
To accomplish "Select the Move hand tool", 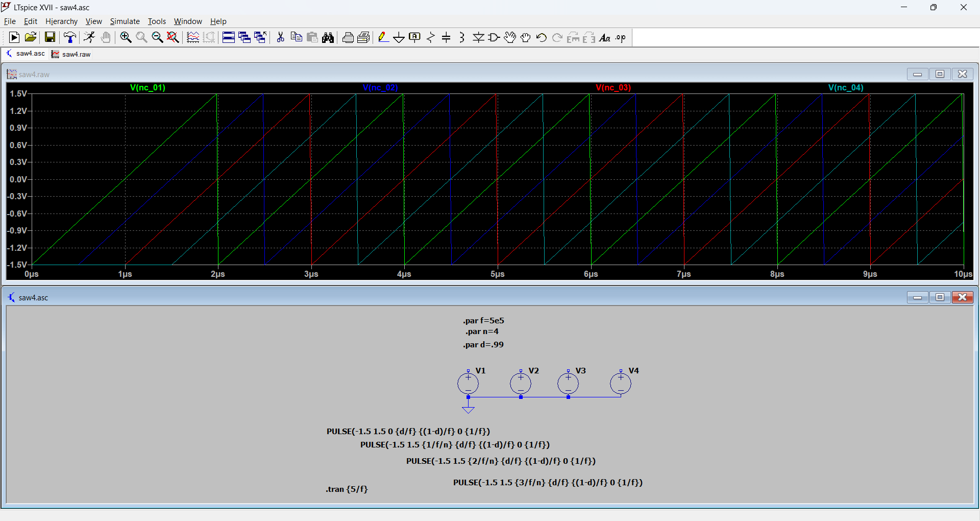I will 510,37.
